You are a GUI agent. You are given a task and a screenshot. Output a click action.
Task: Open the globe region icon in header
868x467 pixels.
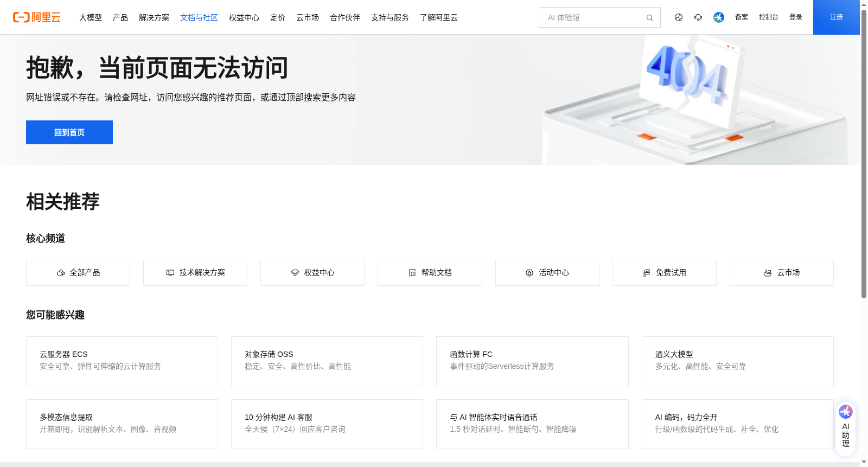coord(679,17)
